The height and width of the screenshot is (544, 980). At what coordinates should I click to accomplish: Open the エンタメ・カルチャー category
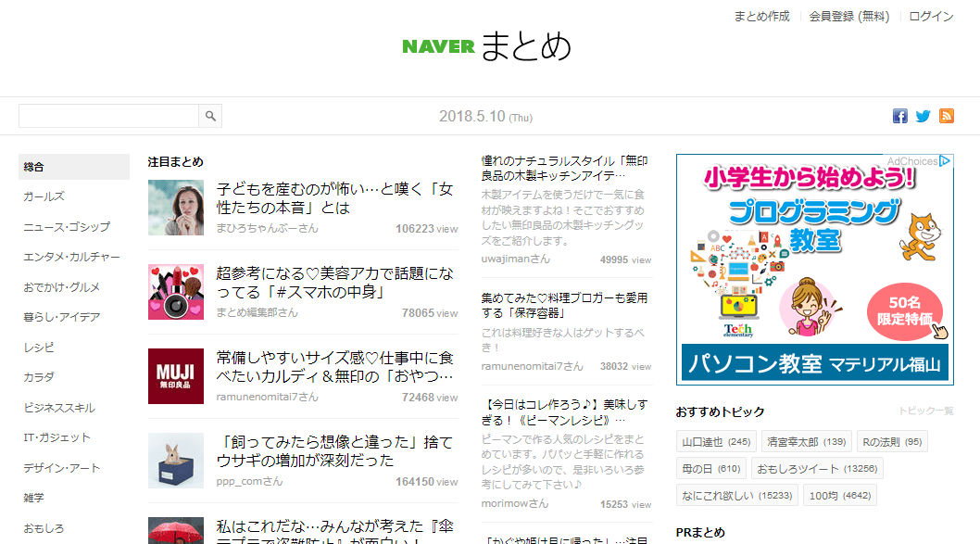click(72, 257)
